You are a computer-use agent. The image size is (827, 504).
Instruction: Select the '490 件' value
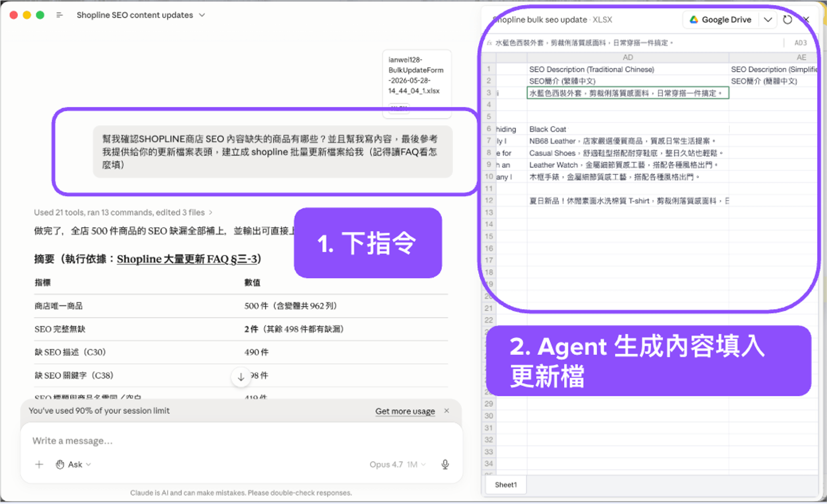pos(256,352)
